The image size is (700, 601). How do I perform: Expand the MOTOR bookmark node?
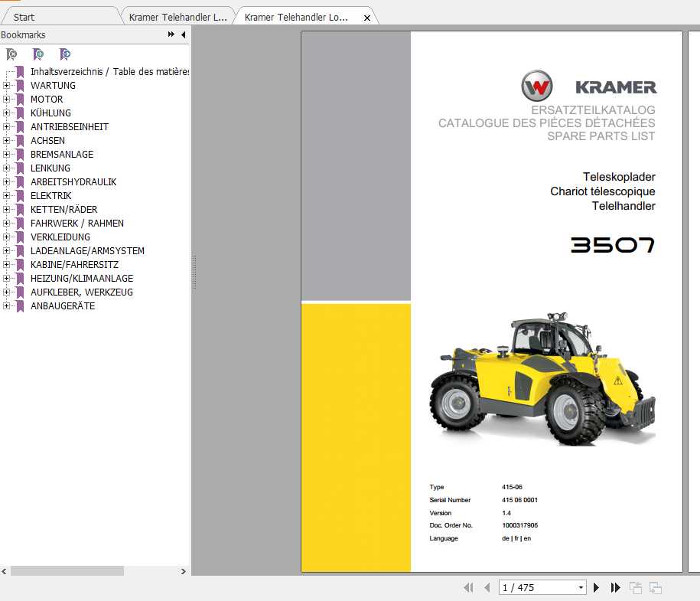(6, 100)
